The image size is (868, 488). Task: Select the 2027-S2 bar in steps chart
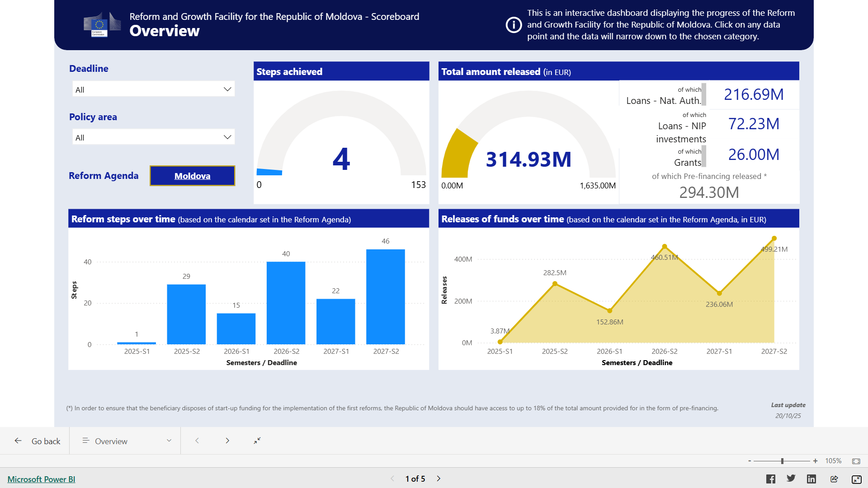point(385,296)
